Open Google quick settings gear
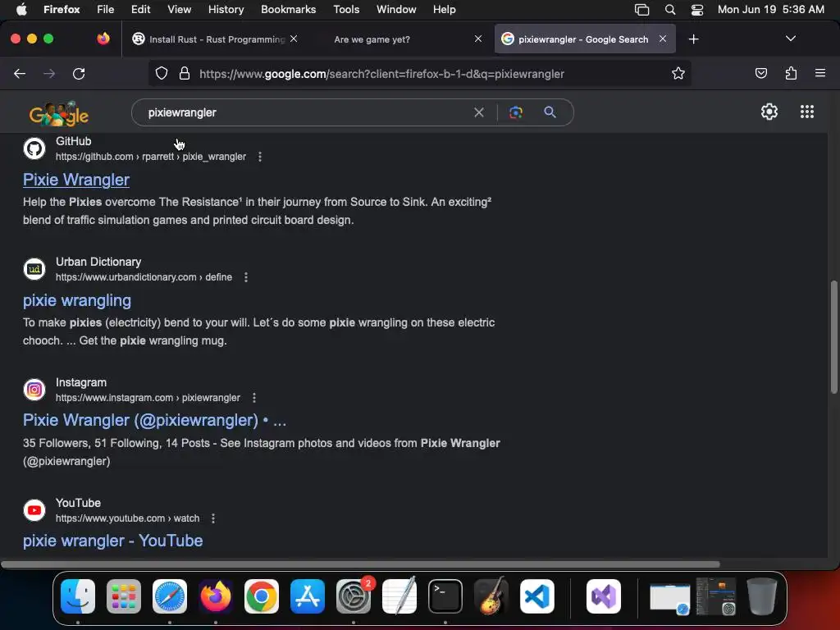840x630 pixels. [769, 112]
